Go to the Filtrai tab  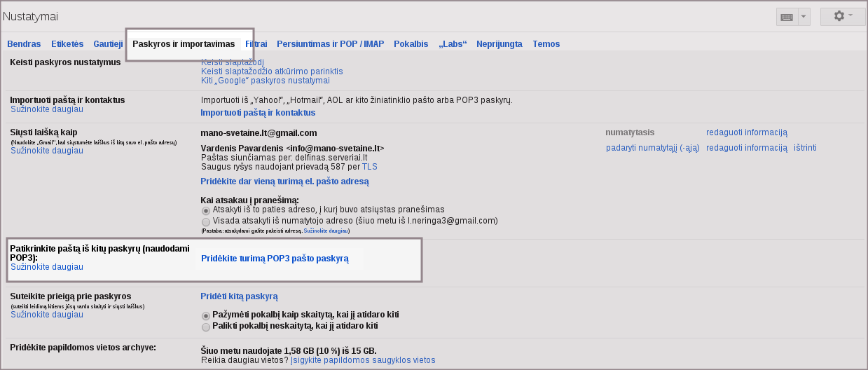click(x=256, y=44)
